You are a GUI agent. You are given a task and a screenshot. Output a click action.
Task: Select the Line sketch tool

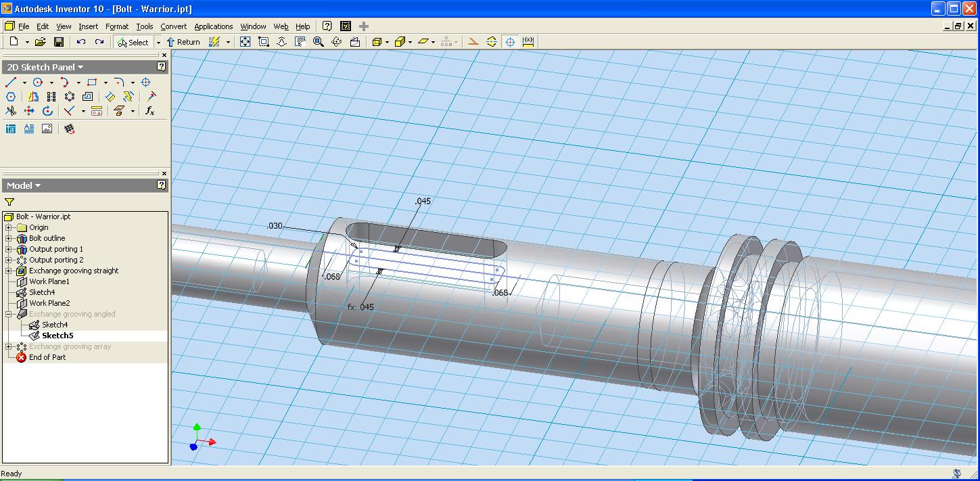[11, 83]
